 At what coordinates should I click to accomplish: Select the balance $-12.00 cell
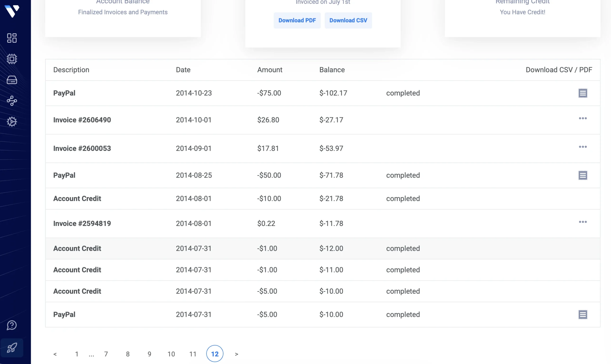331,248
